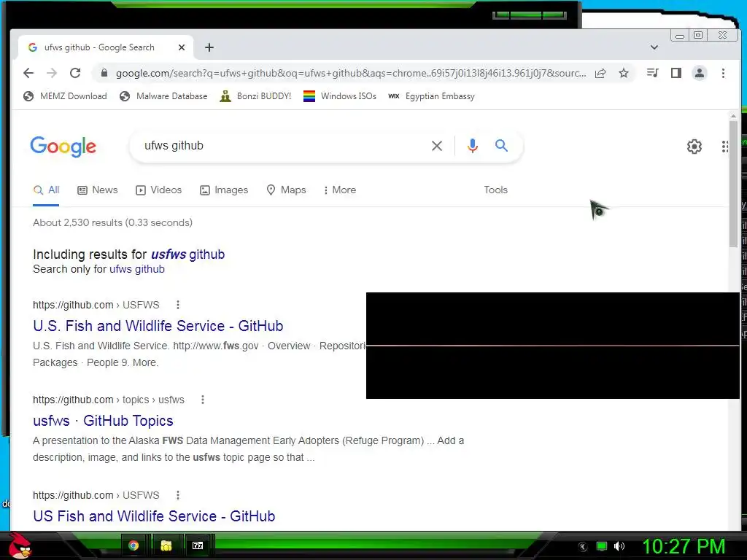Focus the search box containing ufws github
This screenshot has height=560, width=747.
coord(281,146)
